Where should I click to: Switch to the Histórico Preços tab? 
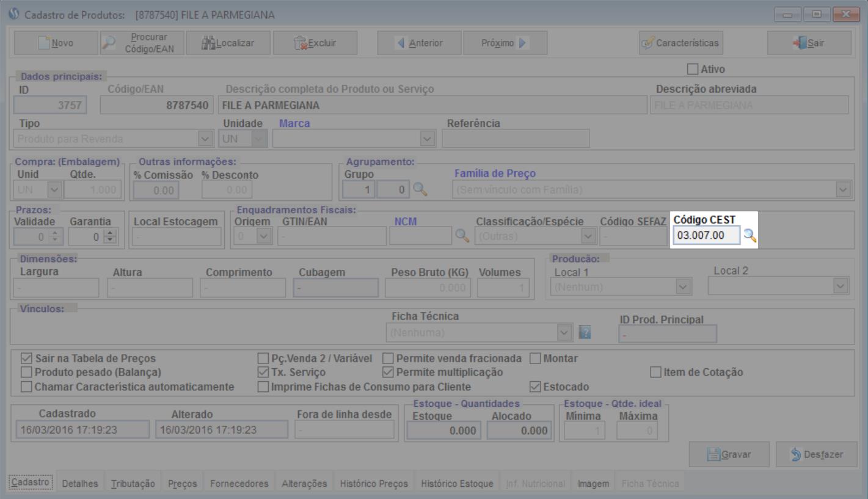click(374, 484)
